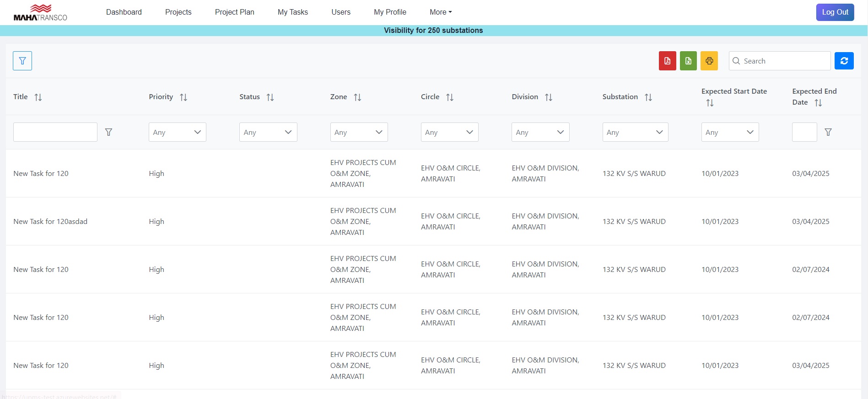
Task: Click '132 KV S/S WARUD' in second row
Action: click(634, 222)
